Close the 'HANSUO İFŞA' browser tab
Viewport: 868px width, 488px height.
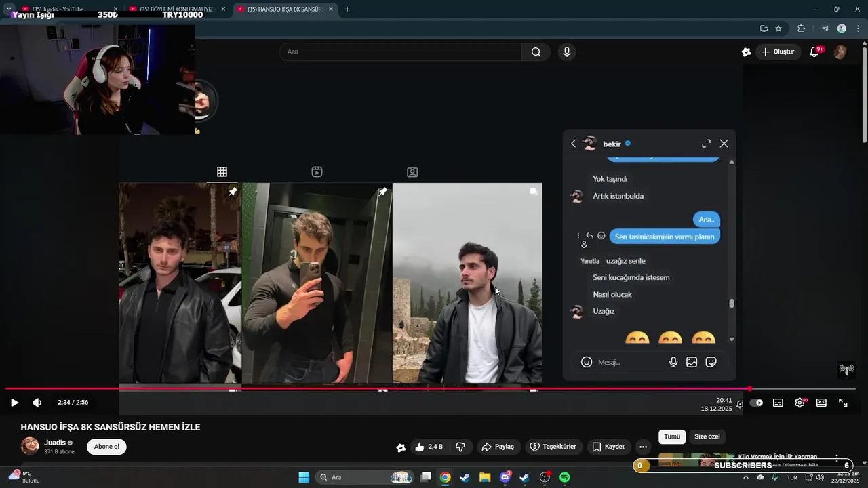[331, 9]
